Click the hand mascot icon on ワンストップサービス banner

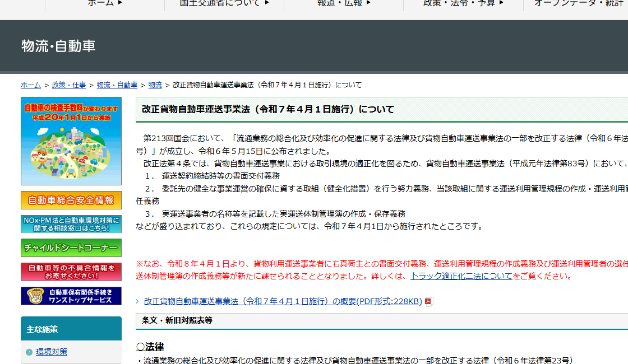tap(35, 296)
